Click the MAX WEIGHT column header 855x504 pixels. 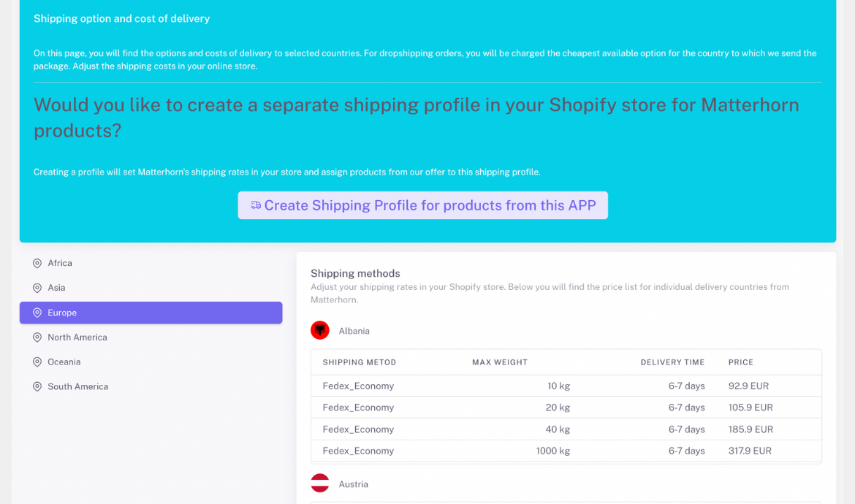click(x=500, y=362)
